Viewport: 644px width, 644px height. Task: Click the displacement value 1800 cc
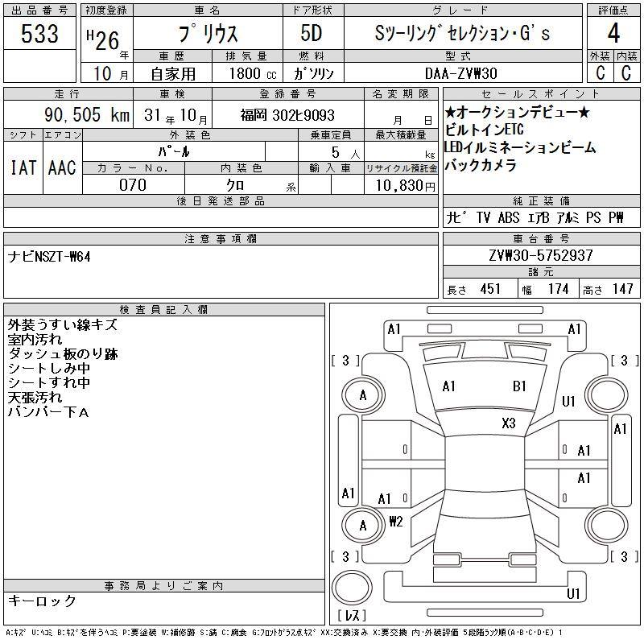(x=253, y=73)
